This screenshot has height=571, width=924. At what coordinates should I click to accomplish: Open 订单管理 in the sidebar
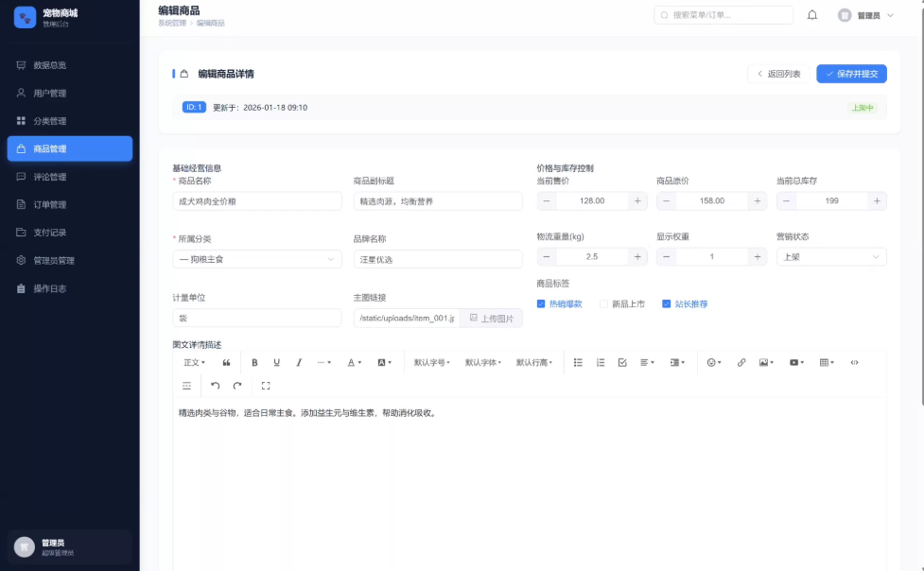(70, 204)
